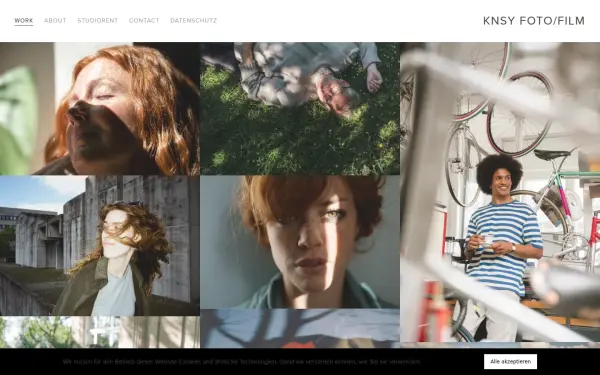600x375 pixels.
Task: Open partially visible tree shadow image
Action: tap(300, 329)
